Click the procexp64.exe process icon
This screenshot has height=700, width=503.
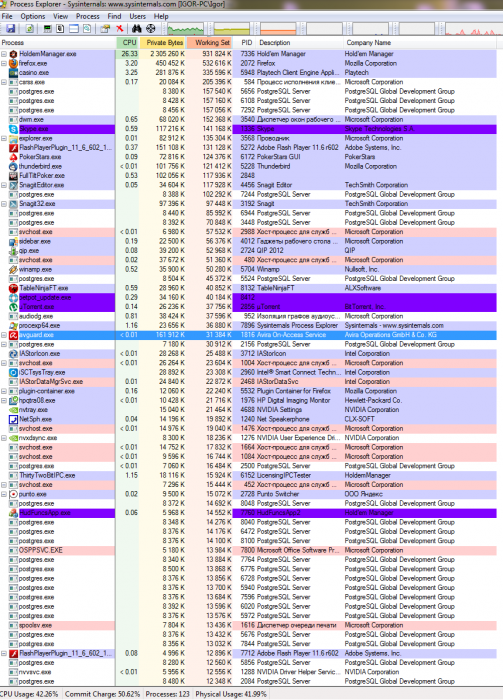[13, 326]
